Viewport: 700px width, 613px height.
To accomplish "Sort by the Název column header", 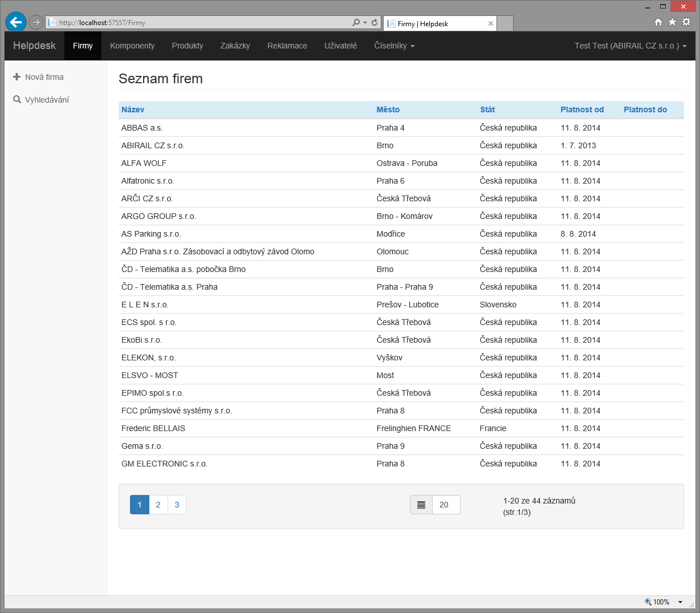I will [x=133, y=109].
